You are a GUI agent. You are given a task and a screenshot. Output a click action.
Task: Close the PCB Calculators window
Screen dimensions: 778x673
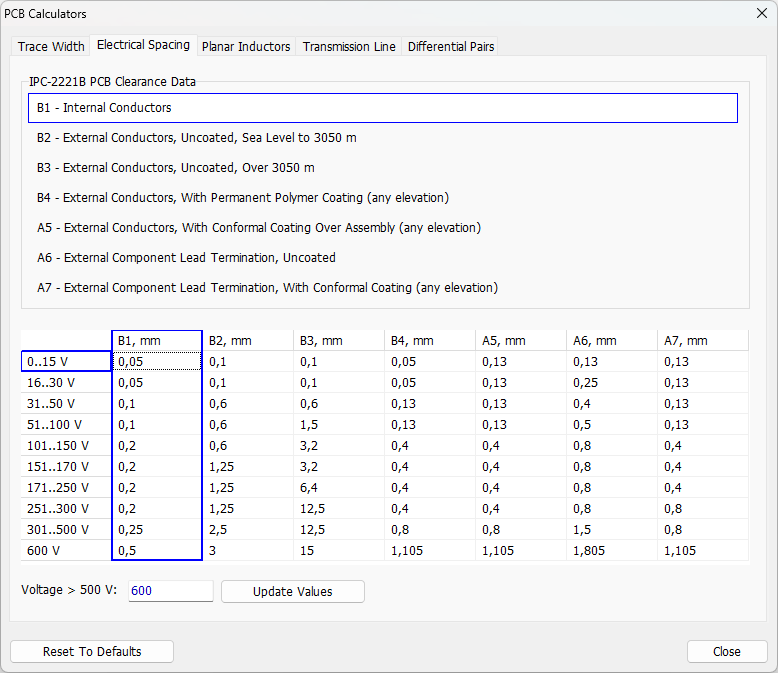[762, 13]
